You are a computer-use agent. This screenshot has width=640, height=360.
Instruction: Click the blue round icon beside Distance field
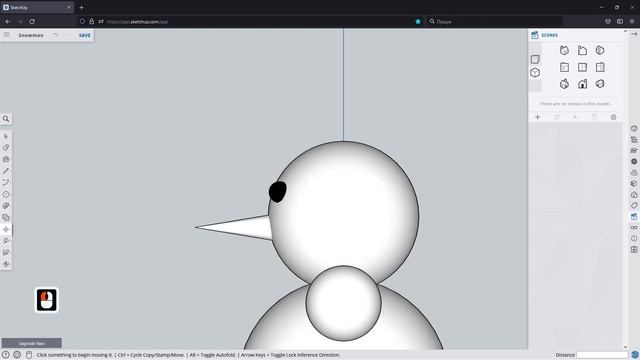tap(635, 355)
